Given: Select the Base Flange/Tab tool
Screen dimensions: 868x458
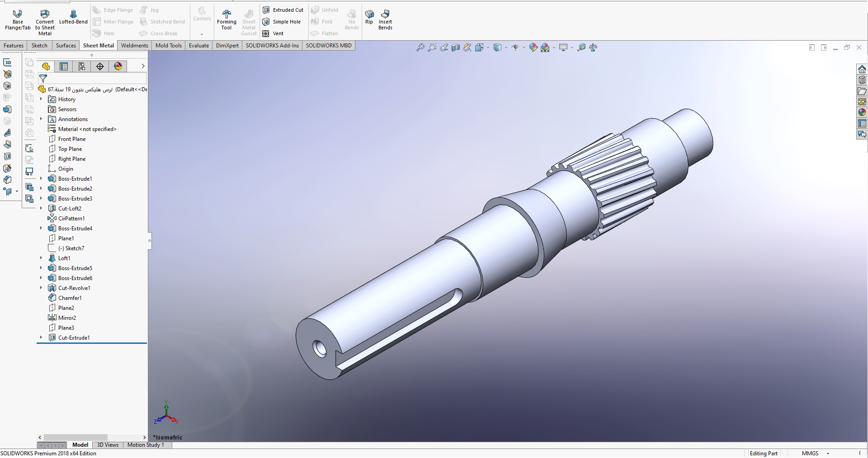Looking at the screenshot, I should pyautogui.click(x=18, y=20).
